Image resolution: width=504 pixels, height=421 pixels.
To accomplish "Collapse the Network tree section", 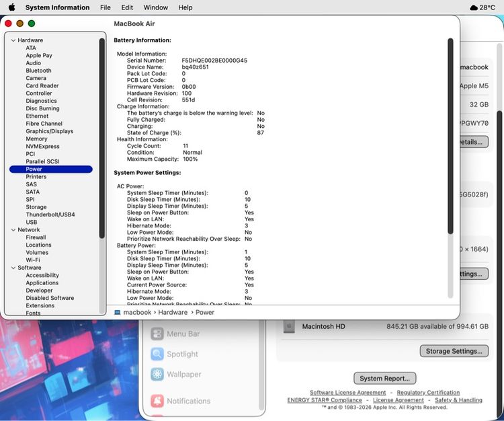I will click(13, 229).
